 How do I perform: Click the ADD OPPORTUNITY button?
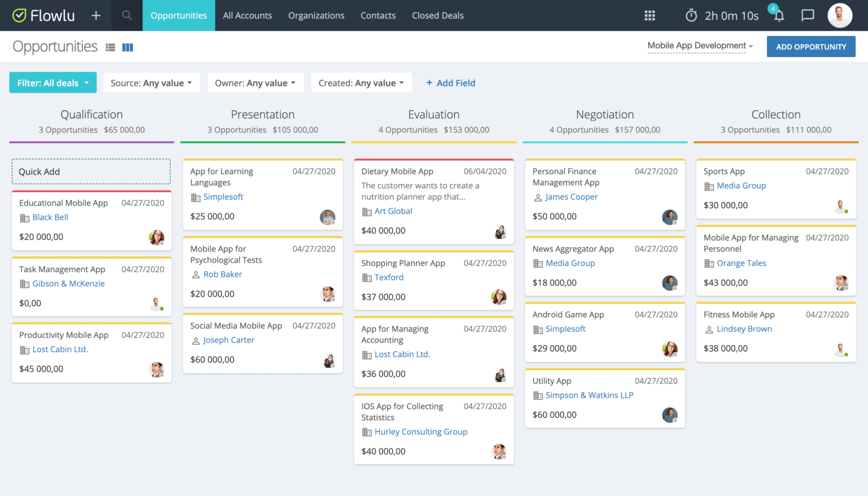click(x=811, y=46)
